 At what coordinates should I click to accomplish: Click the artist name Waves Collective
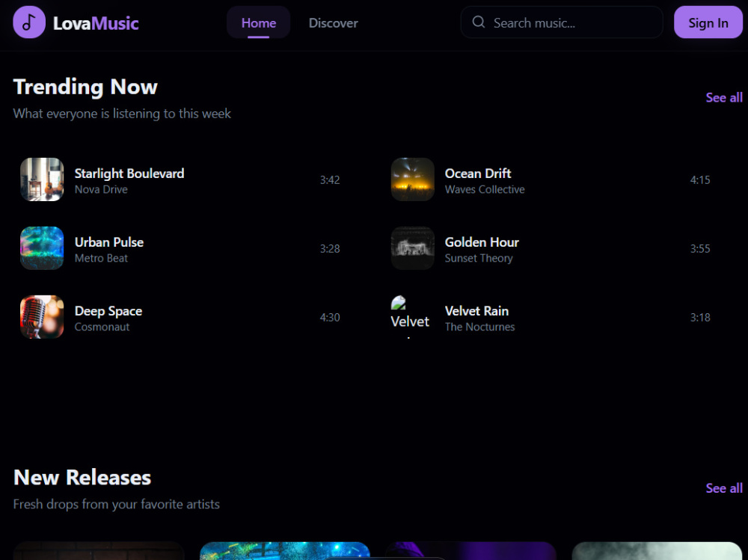click(x=485, y=189)
